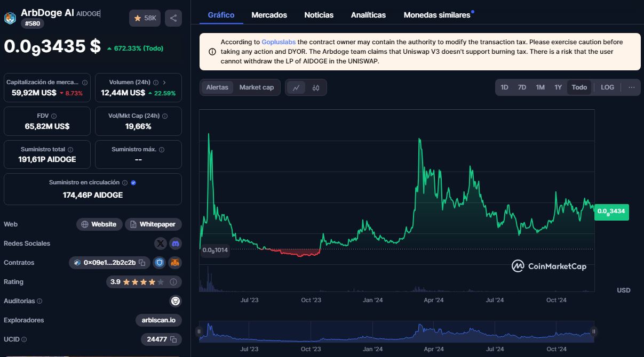This screenshot has width=644, height=357.
Task: Open the Whitepaper document button
Action: tap(153, 224)
